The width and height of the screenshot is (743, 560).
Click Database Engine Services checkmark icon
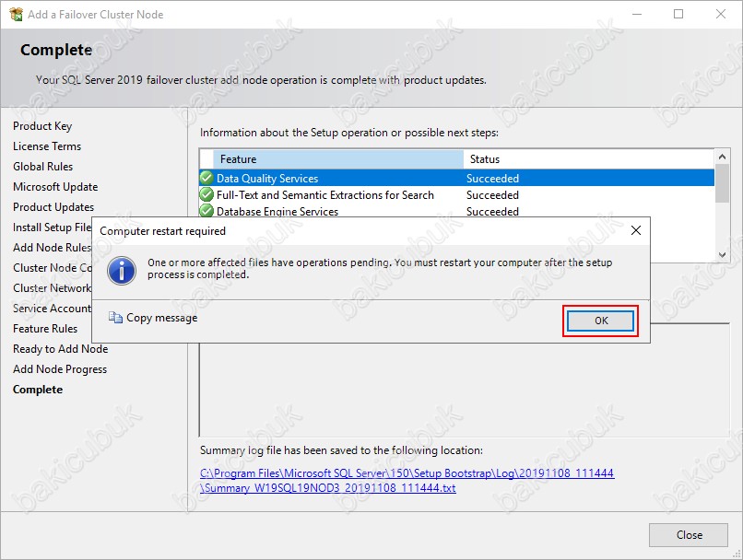click(x=206, y=210)
